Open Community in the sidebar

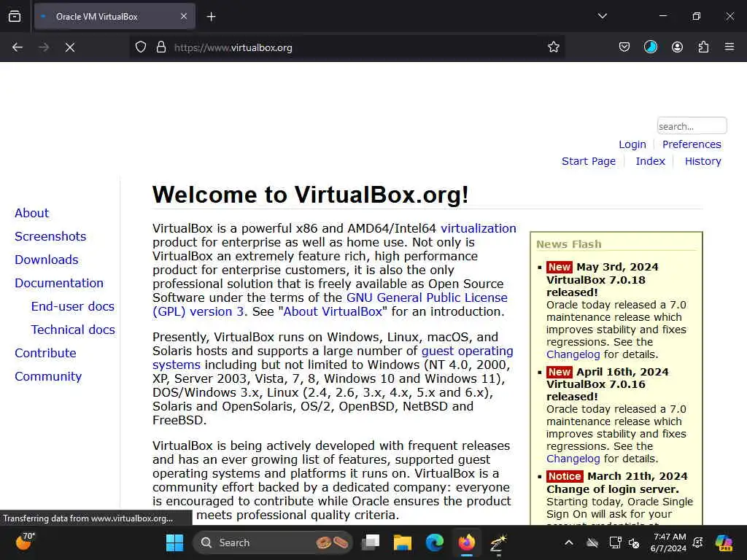coord(48,376)
